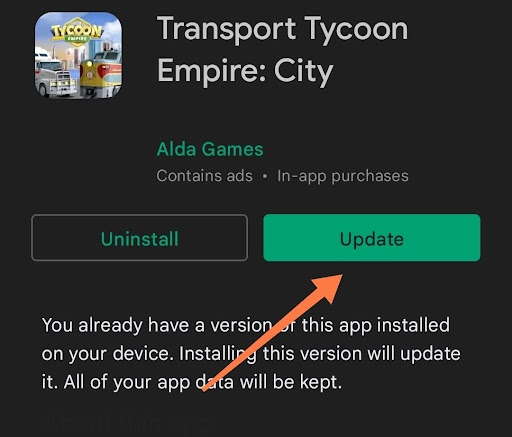Click the Transport Tycoon title text
The height and width of the screenshot is (437, 512).
(x=283, y=31)
